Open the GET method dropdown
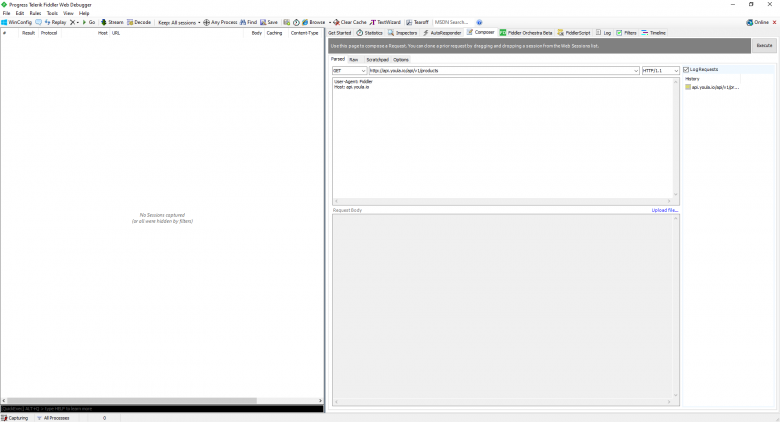Viewport: 780px width, 422px height. coord(349,71)
